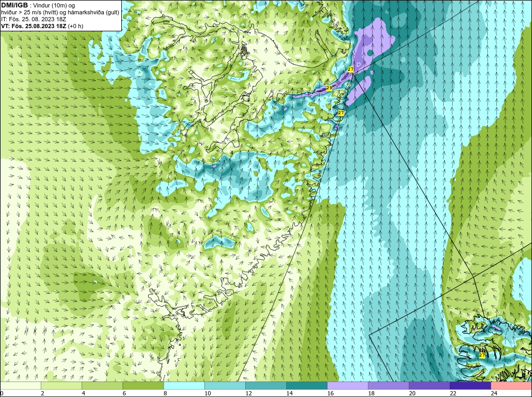Click the 'hviður > 25 m/s' description line
The width and height of the screenshot is (532, 397).
[60, 12]
